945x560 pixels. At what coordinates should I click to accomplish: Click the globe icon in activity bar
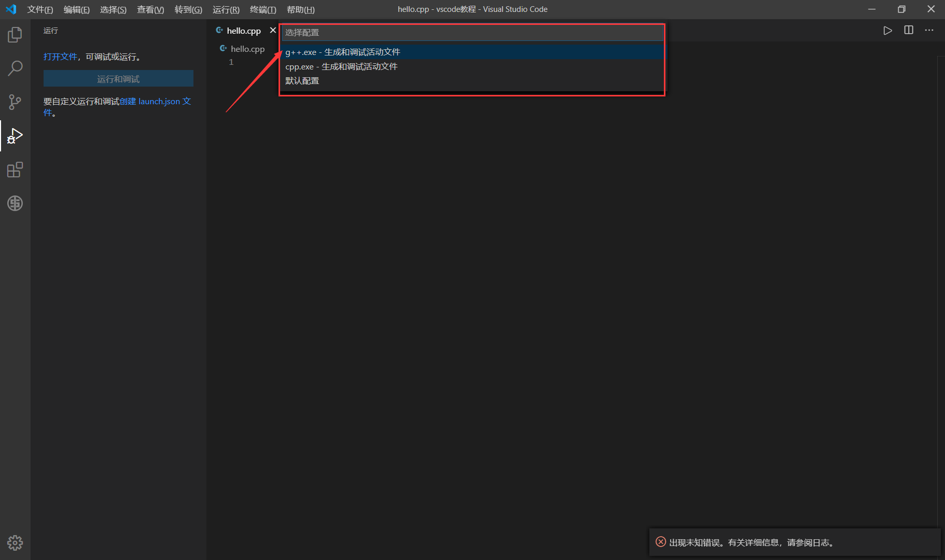click(15, 203)
